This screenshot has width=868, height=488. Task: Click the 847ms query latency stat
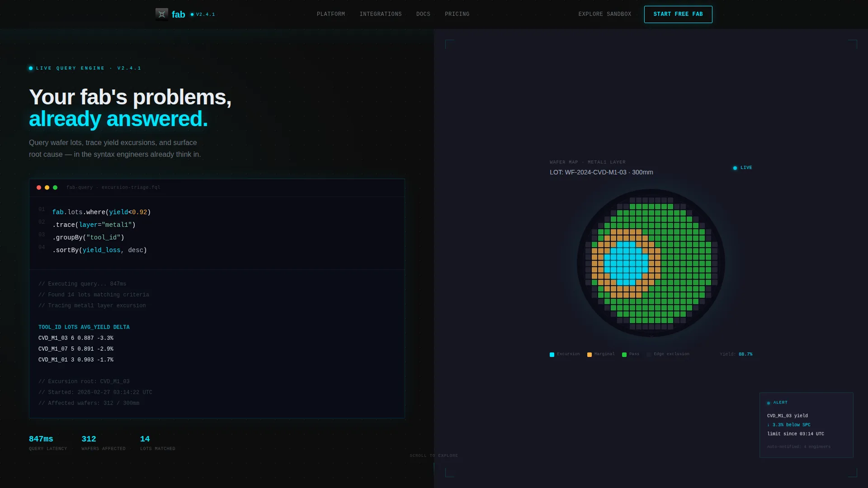pyautogui.click(x=48, y=442)
